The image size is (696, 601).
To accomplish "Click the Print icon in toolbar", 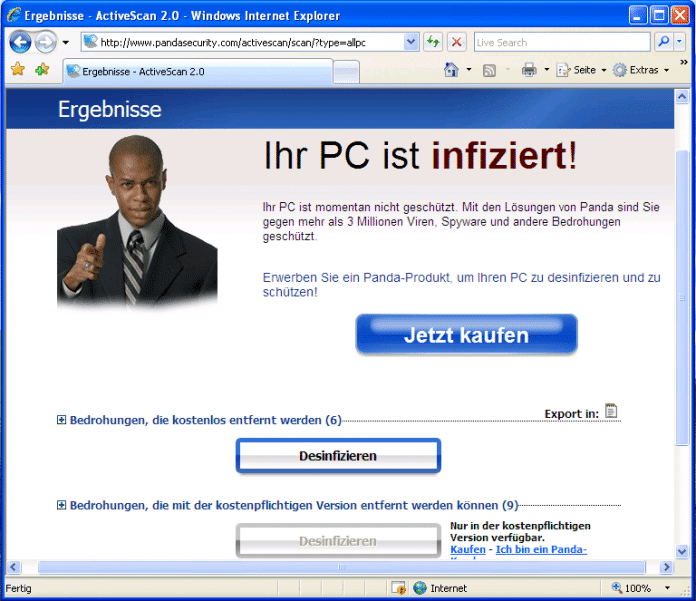I will (528, 70).
